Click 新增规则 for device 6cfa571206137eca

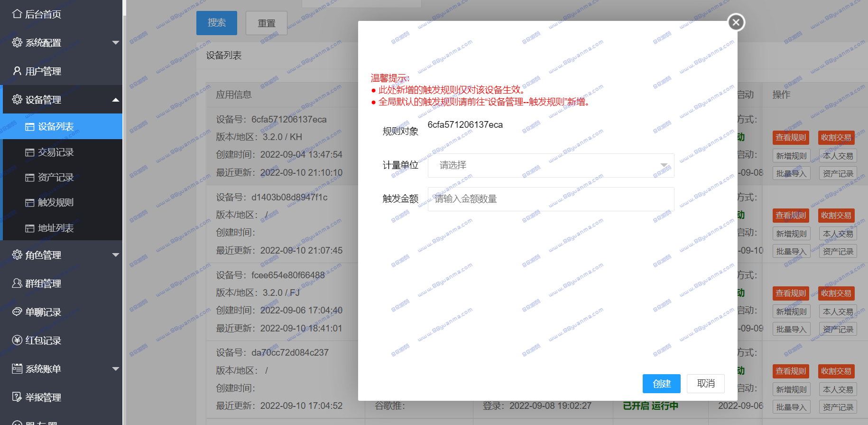(791, 156)
